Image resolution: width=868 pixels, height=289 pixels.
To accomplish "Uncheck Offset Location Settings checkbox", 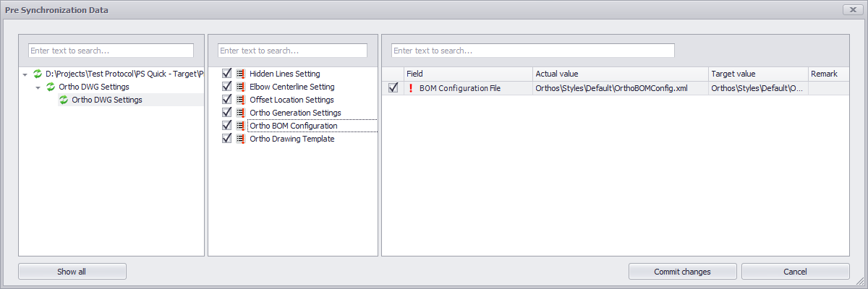I will click(227, 100).
